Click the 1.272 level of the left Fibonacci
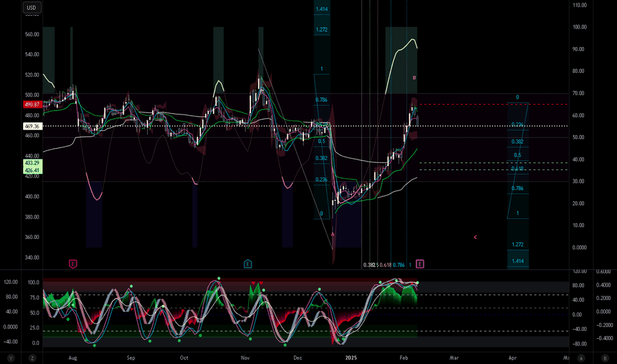Viewport: 617px width, 364px height. pyautogui.click(x=322, y=30)
